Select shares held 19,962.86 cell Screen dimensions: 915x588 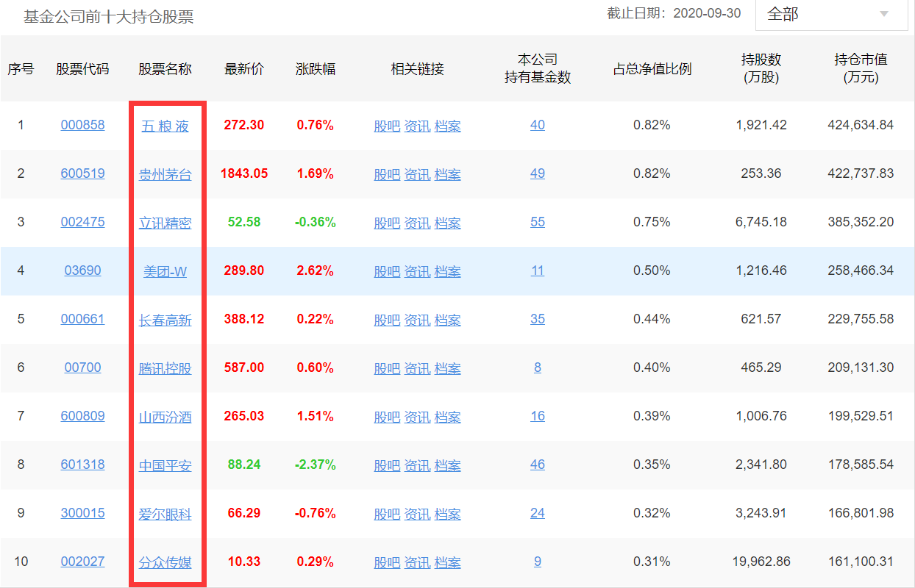[761, 562]
